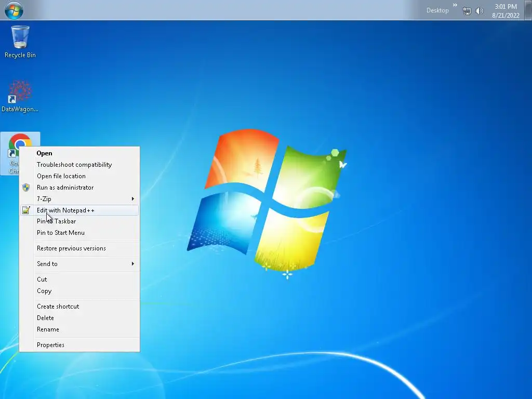Select Pin to Taskbar

click(x=79, y=221)
